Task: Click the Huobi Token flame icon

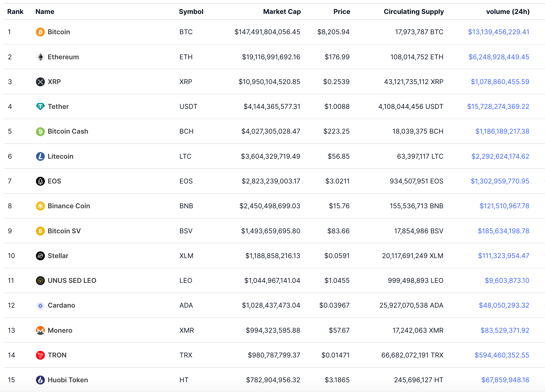Action: [40, 380]
